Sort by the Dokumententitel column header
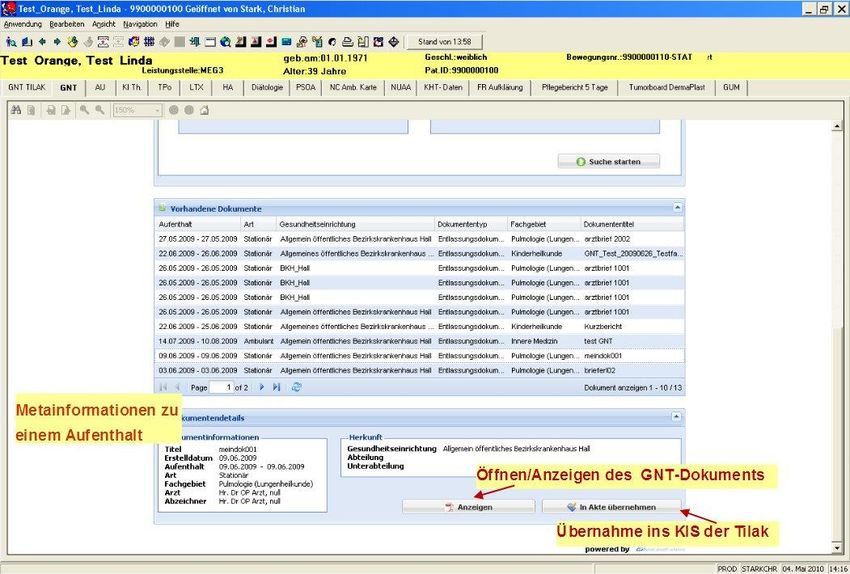 coord(632,224)
